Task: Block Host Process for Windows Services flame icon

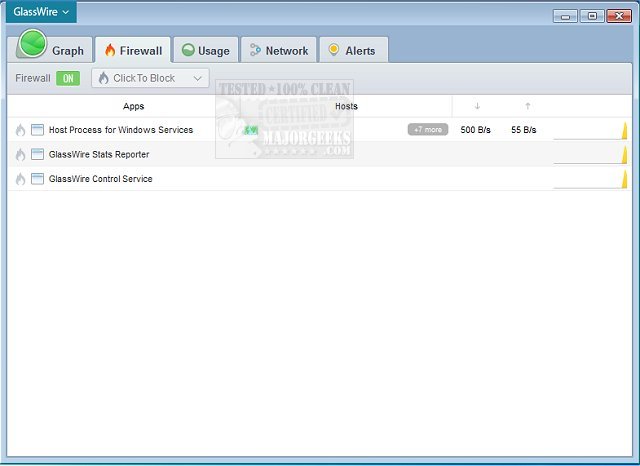Action: click(20, 130)
